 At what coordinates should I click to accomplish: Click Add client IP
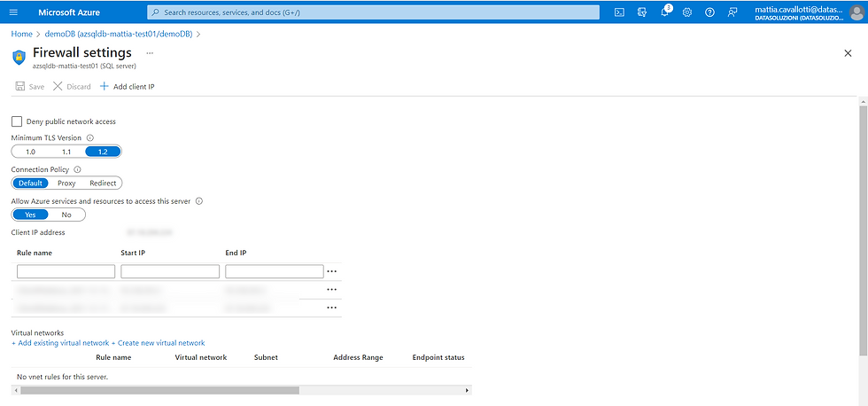(128, 86)
